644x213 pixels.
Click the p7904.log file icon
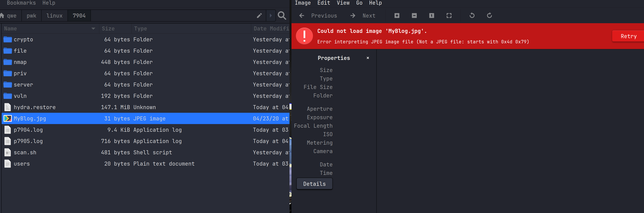click(x=7, y=130)
